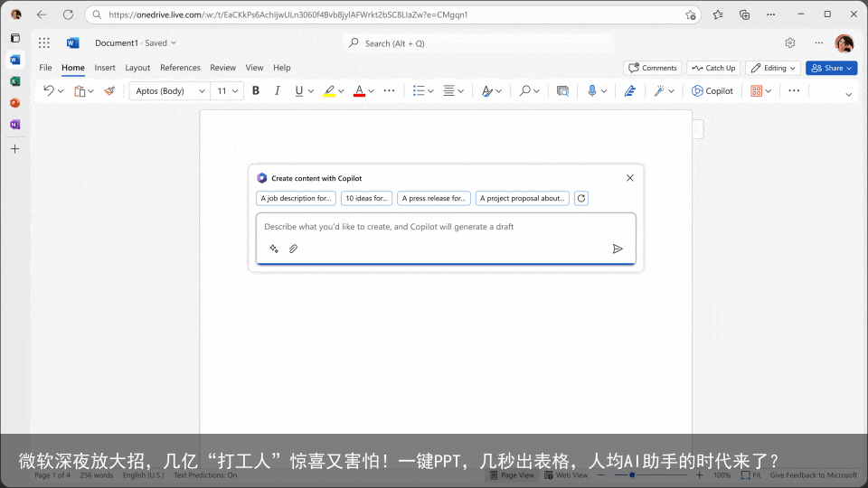
Task: Apply yellow text highlight color
Action: pos(329,90)
